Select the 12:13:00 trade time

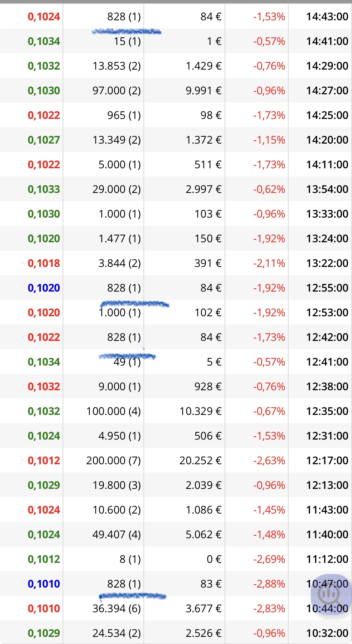[x=327, y=485]
